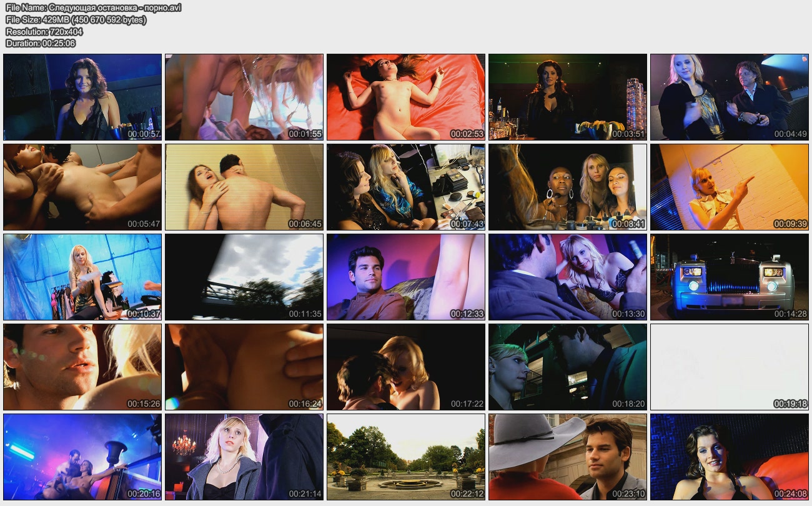The image size is (812, 506).
Task: Open the thumbnail timestamped 00:10:37
Action: click(82, 277)
